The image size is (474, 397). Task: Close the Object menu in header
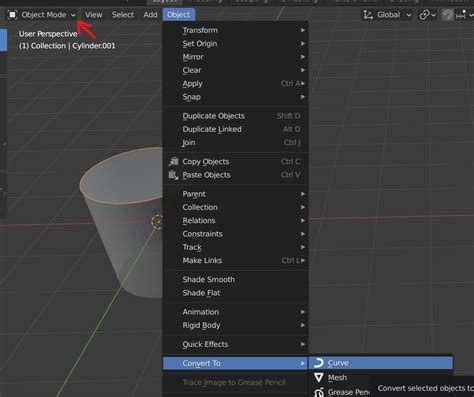[179, 15]
